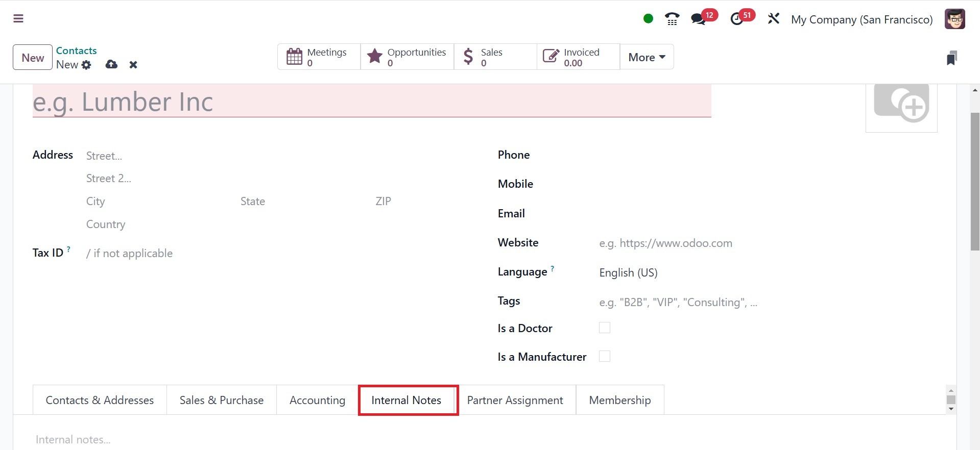Screen dimensions: 980x450
Task: Discard changes with the X icon
Action: pos(133,65)
